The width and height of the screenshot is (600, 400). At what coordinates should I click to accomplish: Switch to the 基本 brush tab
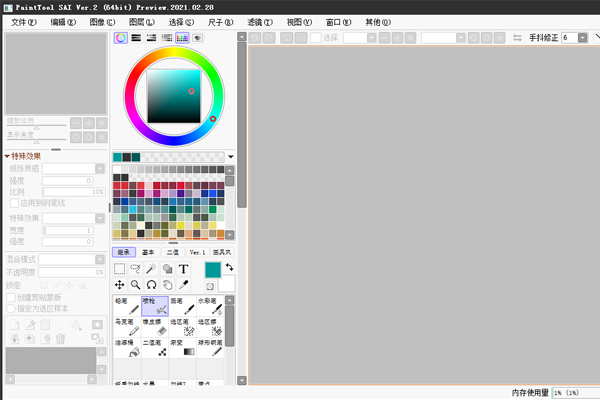tap(148, 252)
